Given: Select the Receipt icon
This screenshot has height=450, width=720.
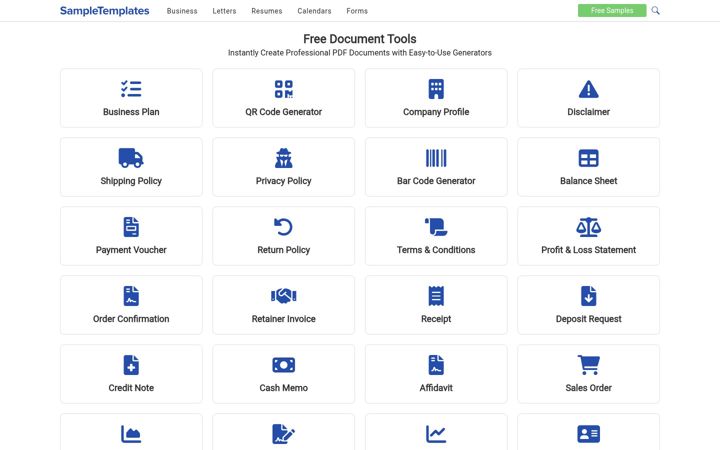Looking at the screenshot, I should tap(436, 296).
